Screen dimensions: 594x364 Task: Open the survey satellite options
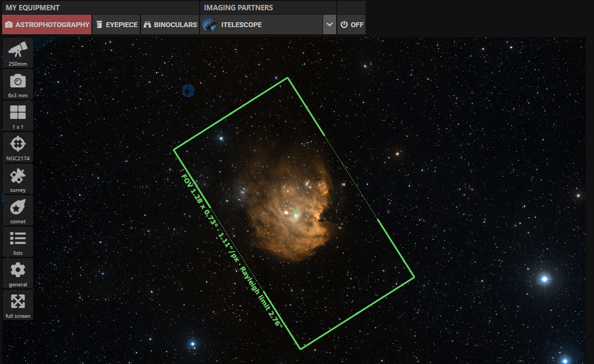(18, 179)
